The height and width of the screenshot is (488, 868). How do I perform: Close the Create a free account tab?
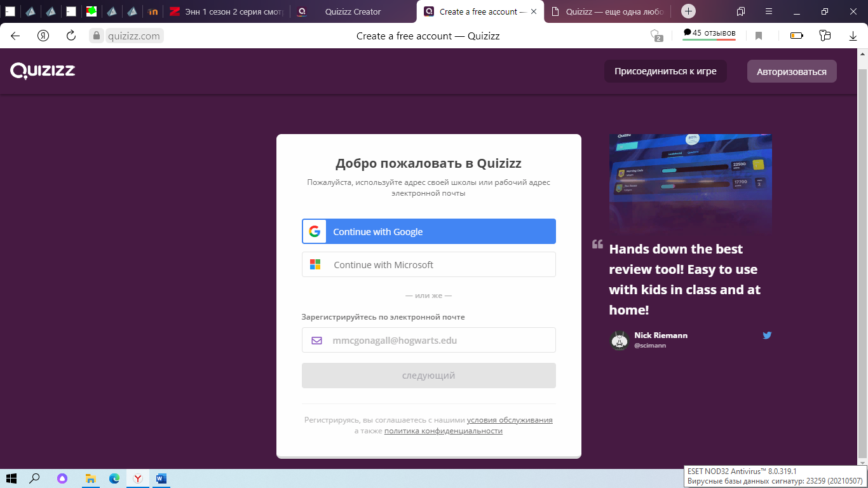534,11
